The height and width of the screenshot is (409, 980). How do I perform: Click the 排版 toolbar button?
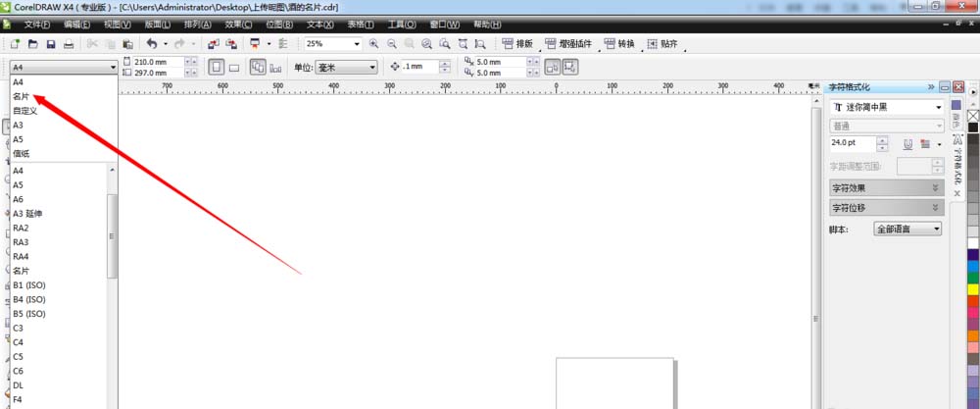tap(516, 44)
